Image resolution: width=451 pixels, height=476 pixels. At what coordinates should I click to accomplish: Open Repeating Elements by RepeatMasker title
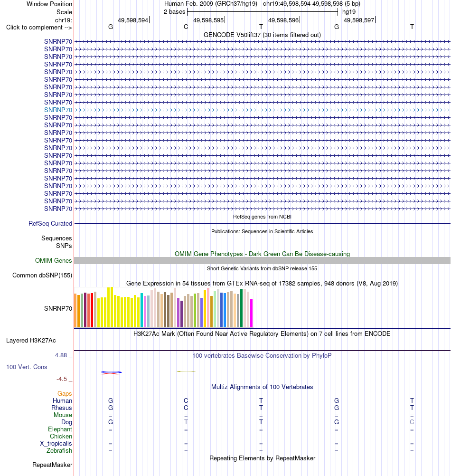pyautogui.click(x=262, y=458)
